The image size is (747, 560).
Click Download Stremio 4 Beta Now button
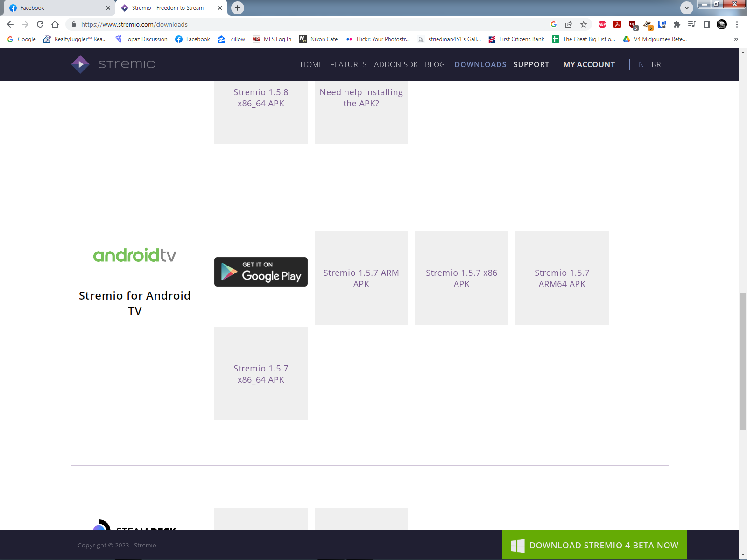(x=595, y=545)
